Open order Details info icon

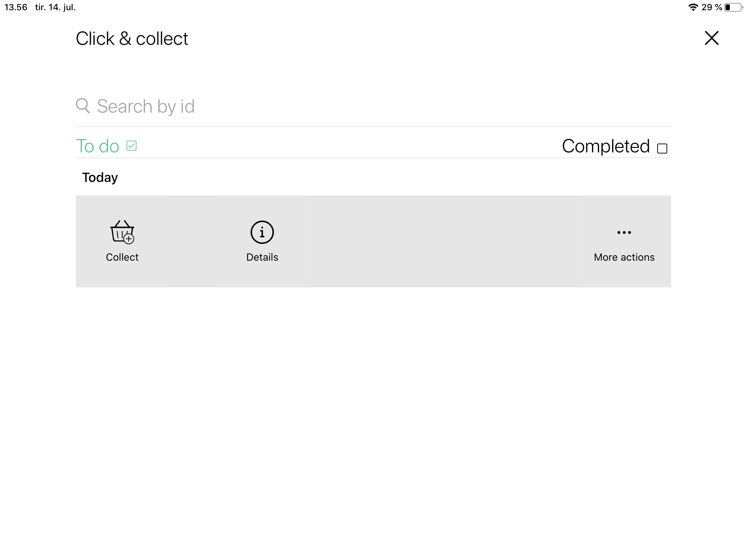[x=262, y=232]
